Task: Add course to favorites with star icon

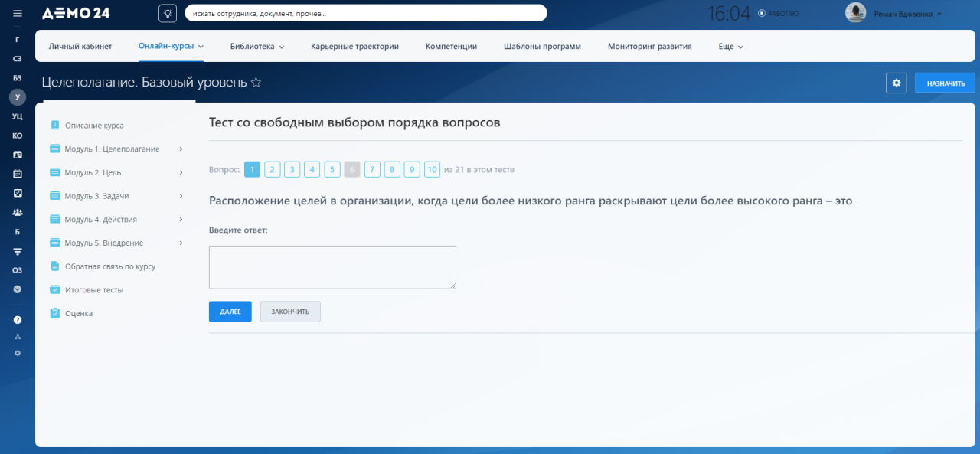Action: (256, 82)
